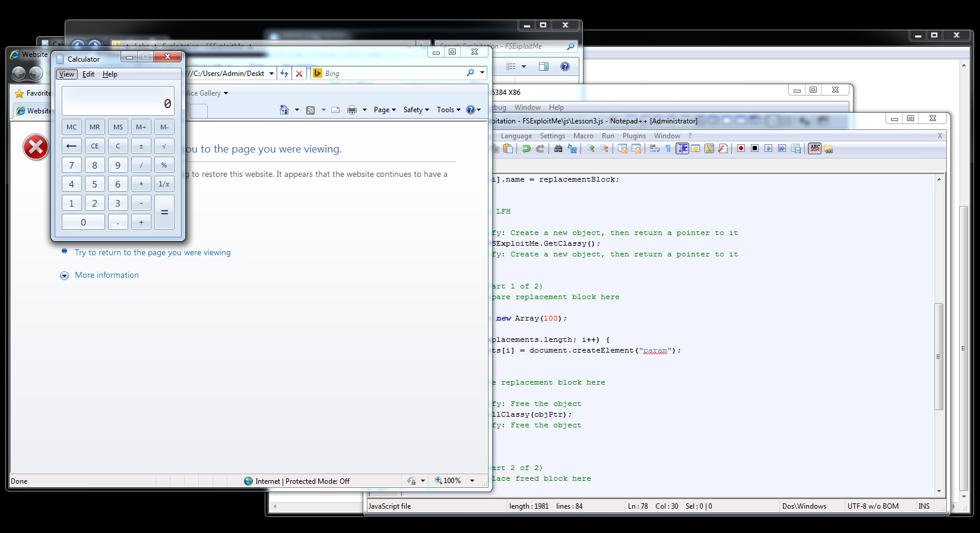980x533 pixels.
Task: Click the Notepad++ editor vertical scrollbar thumb
Action: pyautogui.click(x=938, y=356)
